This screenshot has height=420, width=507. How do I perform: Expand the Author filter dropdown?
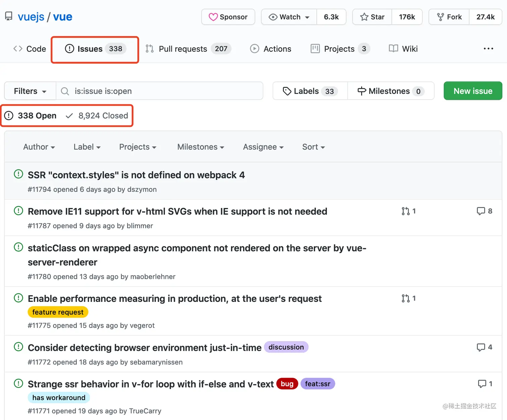[39, 147]
